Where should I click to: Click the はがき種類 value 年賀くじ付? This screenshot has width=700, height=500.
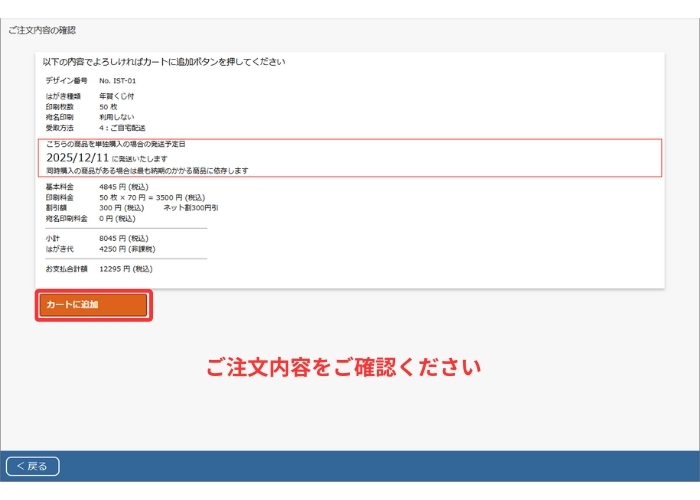click(x=116, y=96)
